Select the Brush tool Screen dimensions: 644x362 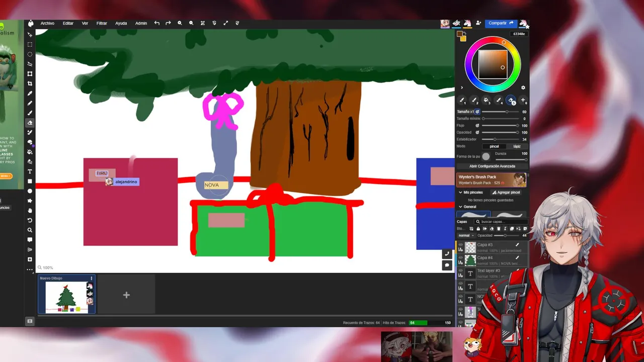(30, 113)
